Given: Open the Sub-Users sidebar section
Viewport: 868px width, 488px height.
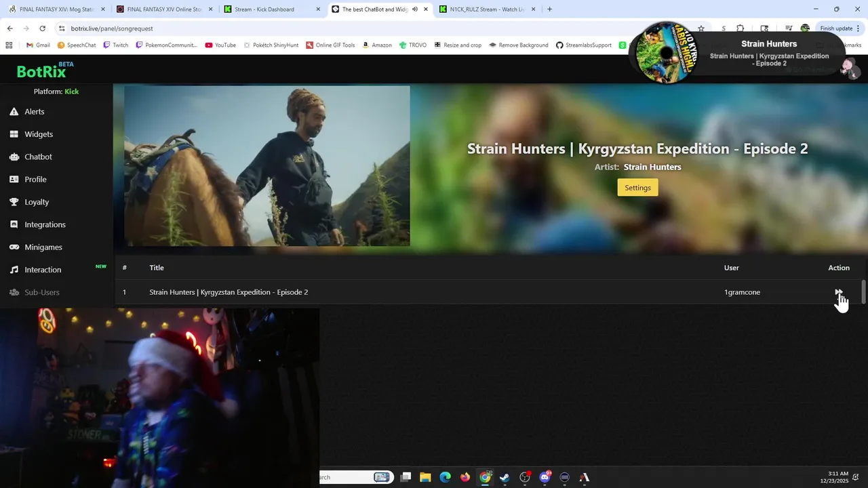Looking at the screenshot, I should 35,292.
